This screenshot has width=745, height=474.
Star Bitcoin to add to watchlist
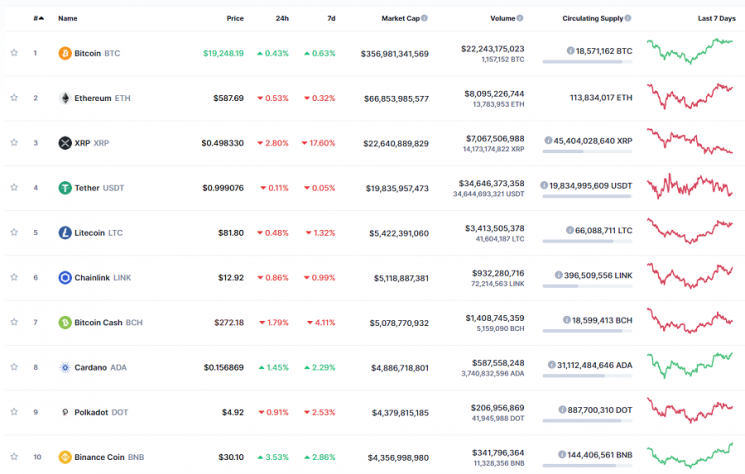click(14, 53)
